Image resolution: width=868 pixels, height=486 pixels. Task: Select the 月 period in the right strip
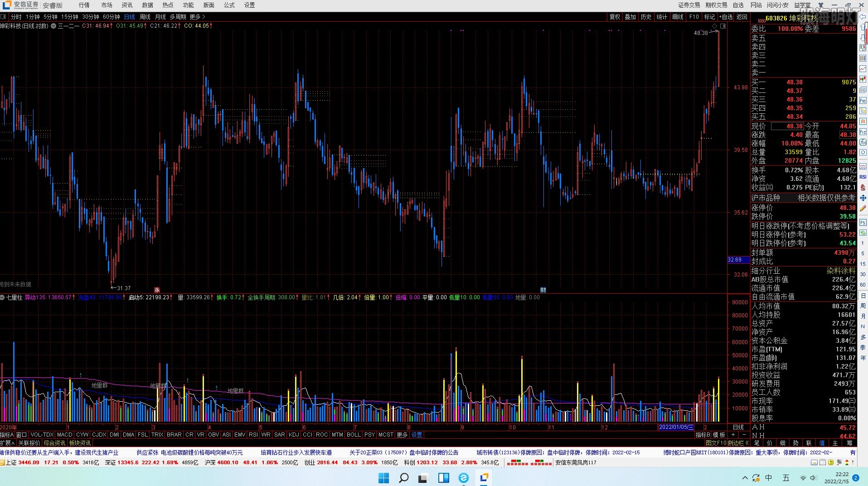click(x=863, y=316)
